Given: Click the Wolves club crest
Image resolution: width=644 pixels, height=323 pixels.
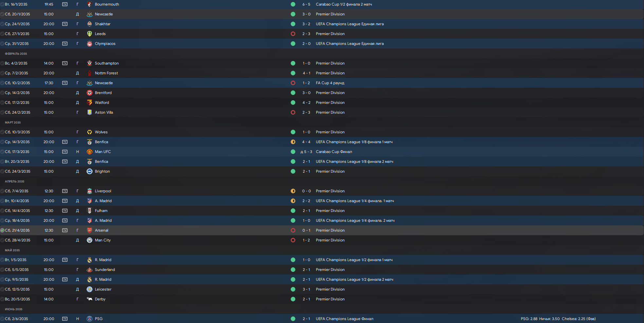Looking at the screenshot, I should click(x=89, y=132).
